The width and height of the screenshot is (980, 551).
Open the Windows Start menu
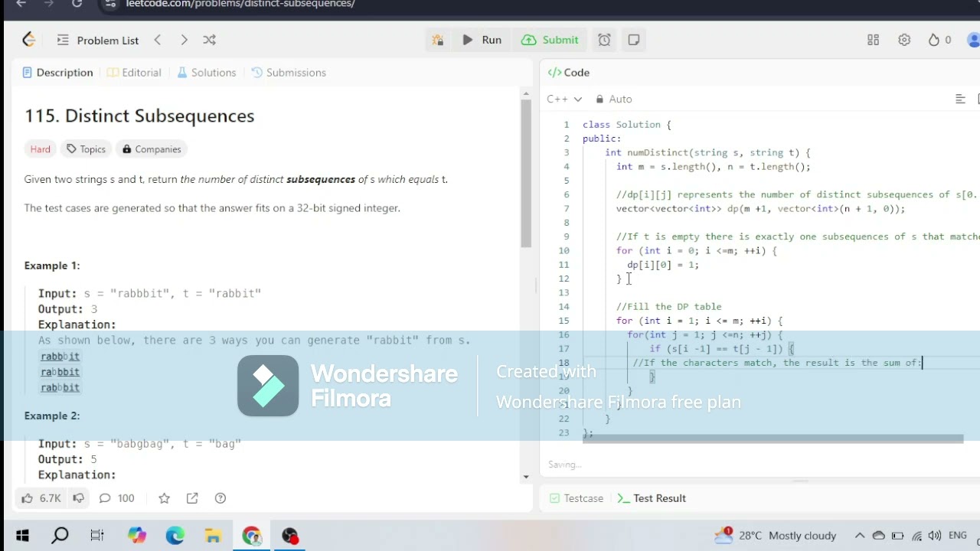tap(22, 536)
